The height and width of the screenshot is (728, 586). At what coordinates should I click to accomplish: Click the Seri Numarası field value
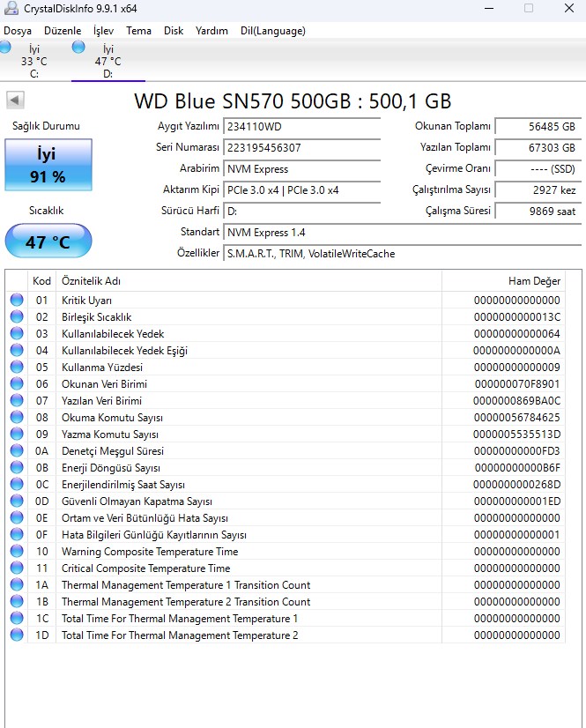coord(302,148)
